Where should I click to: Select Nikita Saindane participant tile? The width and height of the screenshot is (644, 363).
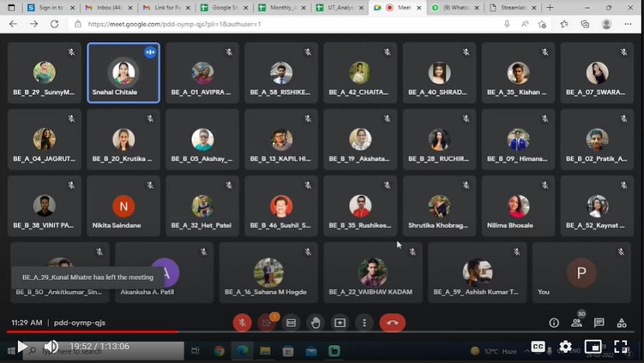pos(123,206)
